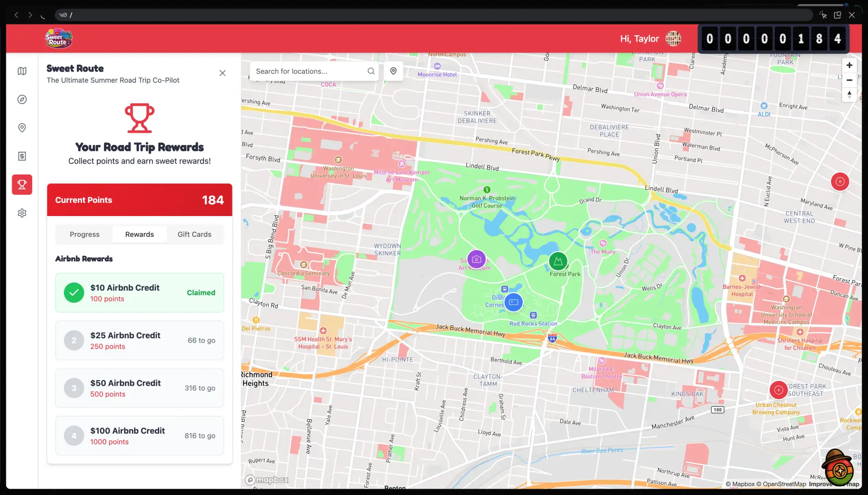The image size is (868, 495).
Task: Reset map bearing with compass control
Action: (x=849, y=94)
